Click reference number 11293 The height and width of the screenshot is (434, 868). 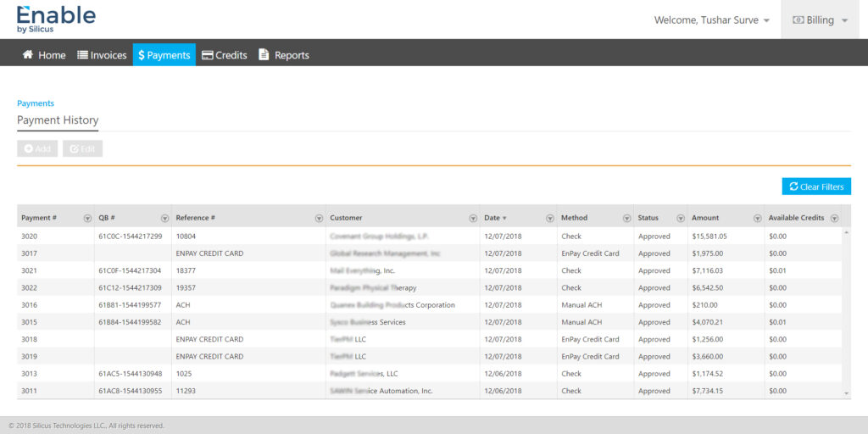[186, 391]
